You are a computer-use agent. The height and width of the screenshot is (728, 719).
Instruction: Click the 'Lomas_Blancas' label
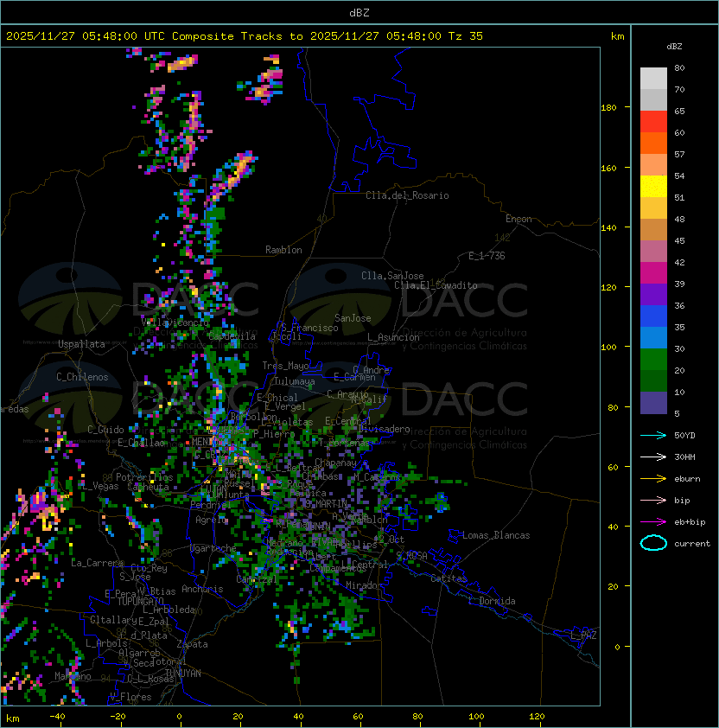(496, 535)
